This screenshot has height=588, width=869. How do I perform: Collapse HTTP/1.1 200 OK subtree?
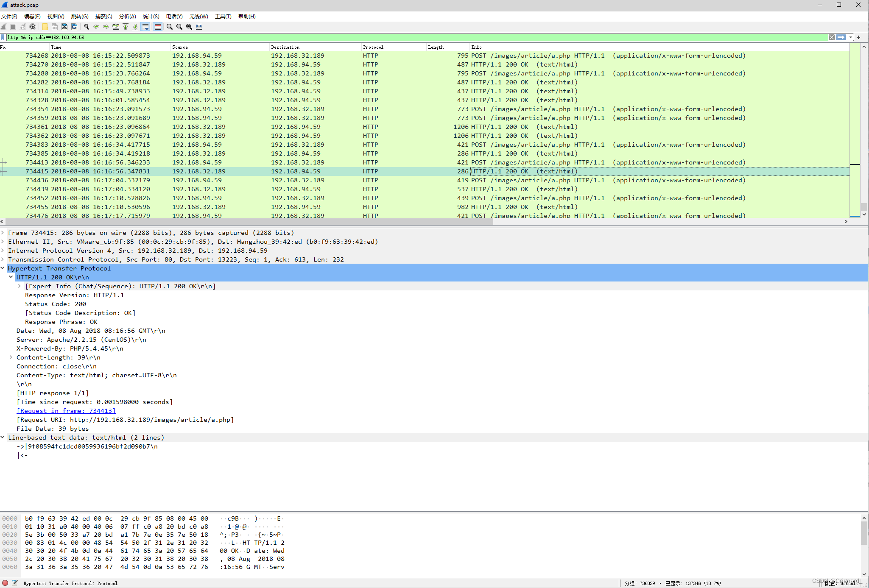[11, 277]
